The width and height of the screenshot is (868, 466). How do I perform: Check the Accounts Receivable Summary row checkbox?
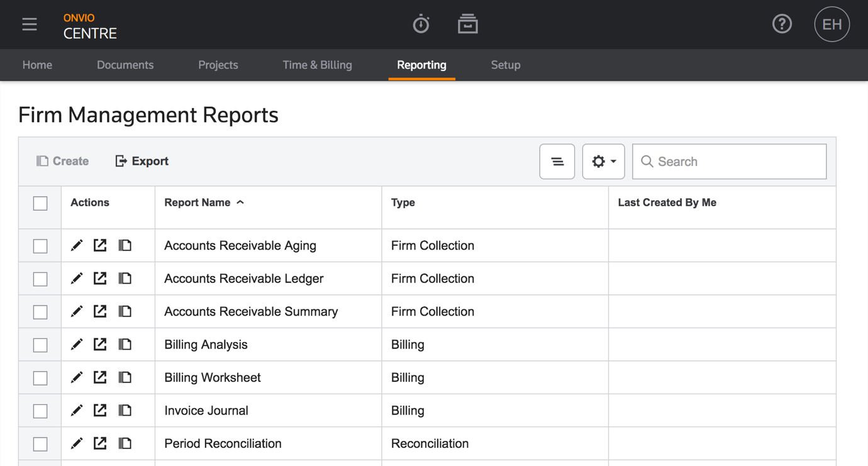pyautogui.click(x=40, y=312)
